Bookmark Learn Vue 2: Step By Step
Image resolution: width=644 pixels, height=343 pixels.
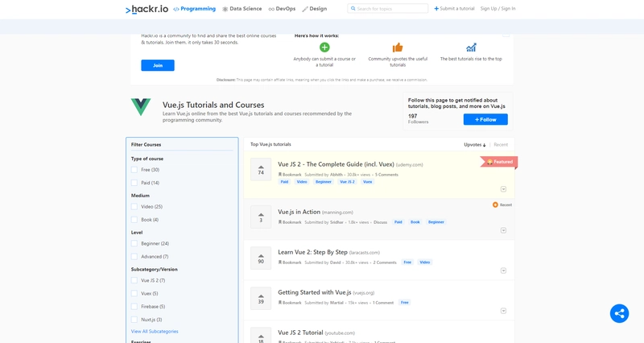click(290, 262)
